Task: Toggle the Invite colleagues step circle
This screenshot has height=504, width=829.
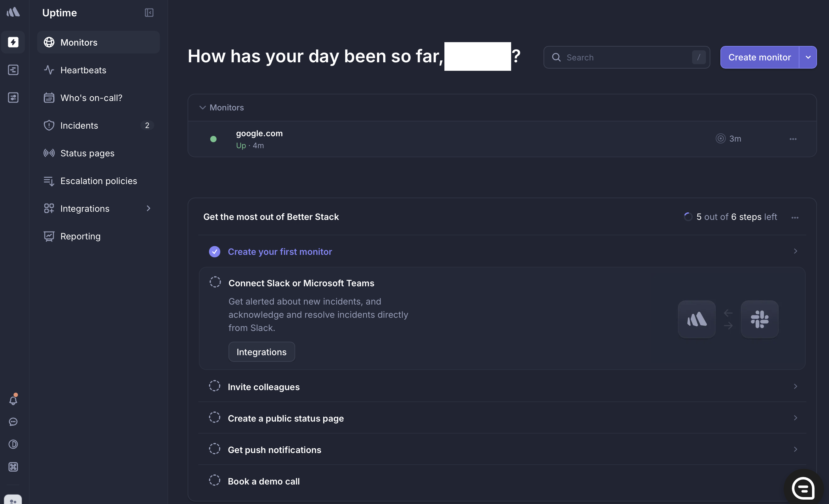Action: (x=215, y=386)
